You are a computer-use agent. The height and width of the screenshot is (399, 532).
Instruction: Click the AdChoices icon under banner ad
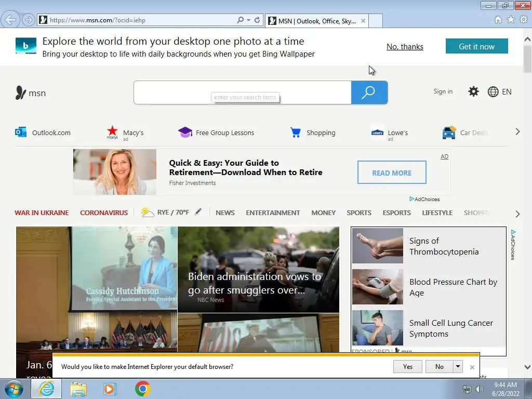412,199
